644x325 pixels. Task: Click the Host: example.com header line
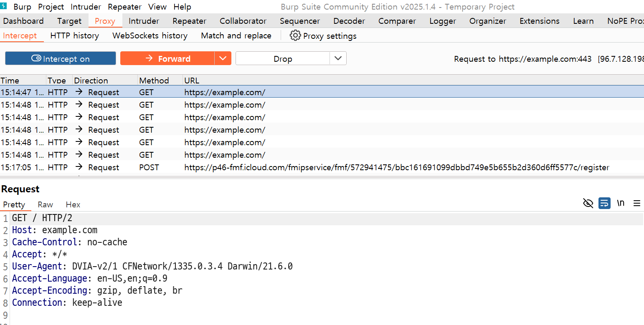tap(55, 230)
